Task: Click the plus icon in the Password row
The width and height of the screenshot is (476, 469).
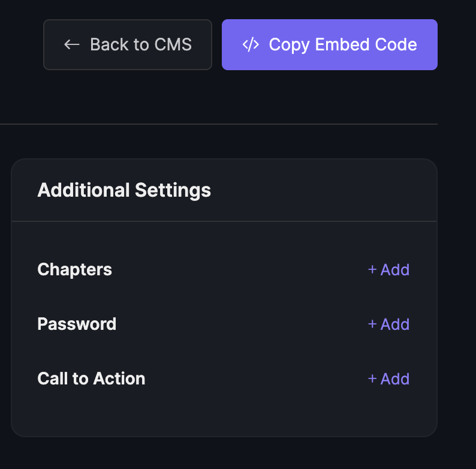Action: click(372, 324)
